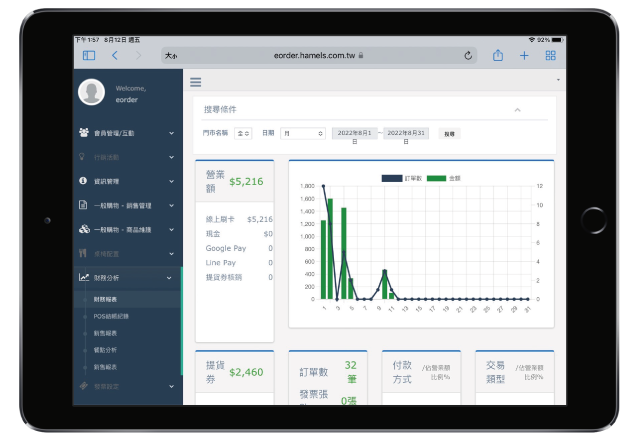Image resolution: width=637 pixels, height=441 pixels.
Task: Click the ticket icon at sidebar bottom
Action: [84, 386]
